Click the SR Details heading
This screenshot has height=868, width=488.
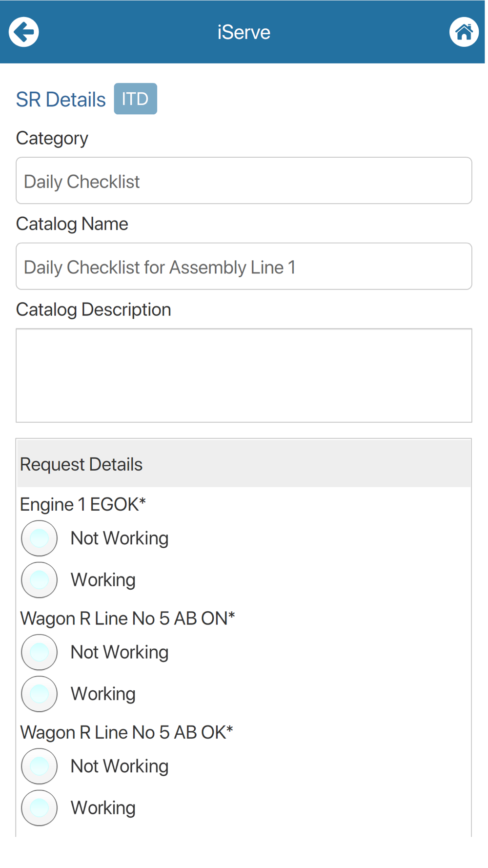pyautogui.click(x=61, y=100)
